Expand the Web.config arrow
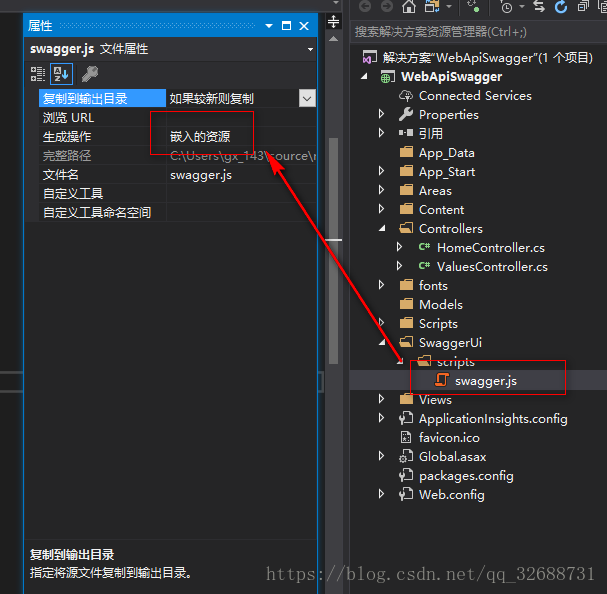 (x=382, y=494)
